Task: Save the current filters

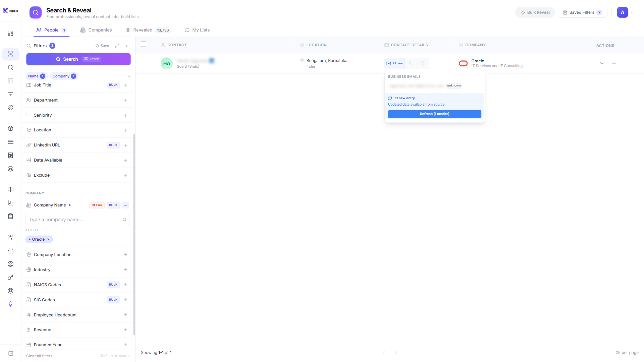Action: tap(102, 46)
